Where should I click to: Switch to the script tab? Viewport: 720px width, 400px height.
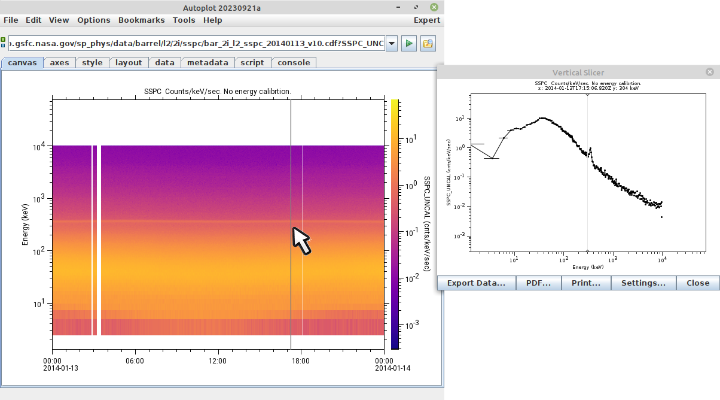(x=252, y=62)
